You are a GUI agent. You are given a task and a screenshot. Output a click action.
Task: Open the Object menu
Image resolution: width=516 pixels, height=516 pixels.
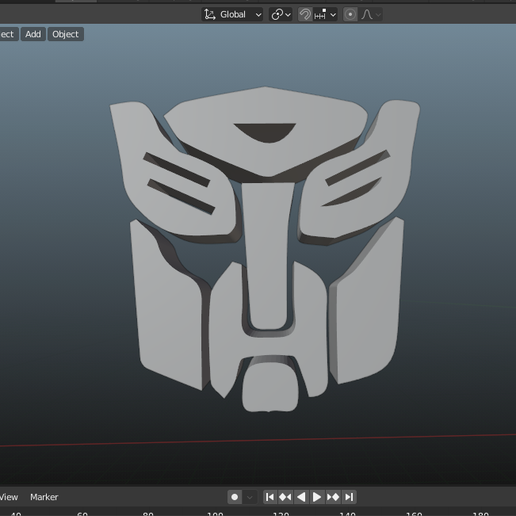click(66, 34)
